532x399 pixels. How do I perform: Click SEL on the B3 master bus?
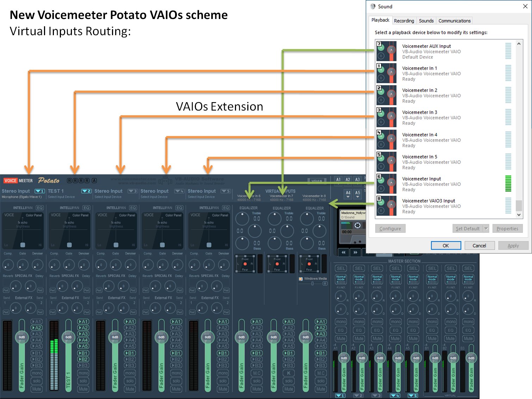pyautogui.click(x=468, y=268)
